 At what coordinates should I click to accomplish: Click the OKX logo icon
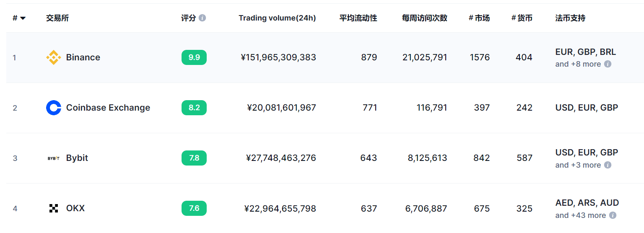(54, 208)
